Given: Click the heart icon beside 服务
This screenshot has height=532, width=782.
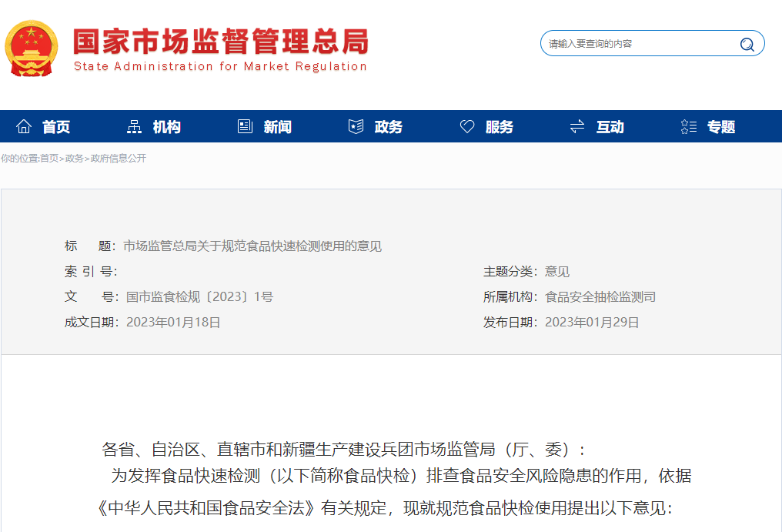Looking at the screenshot, I should (x=467, y=127).
